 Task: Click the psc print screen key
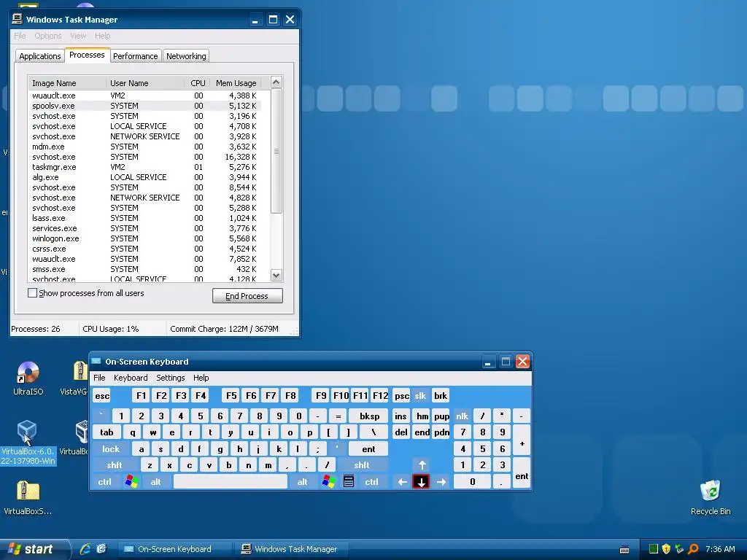click(402, 396)
